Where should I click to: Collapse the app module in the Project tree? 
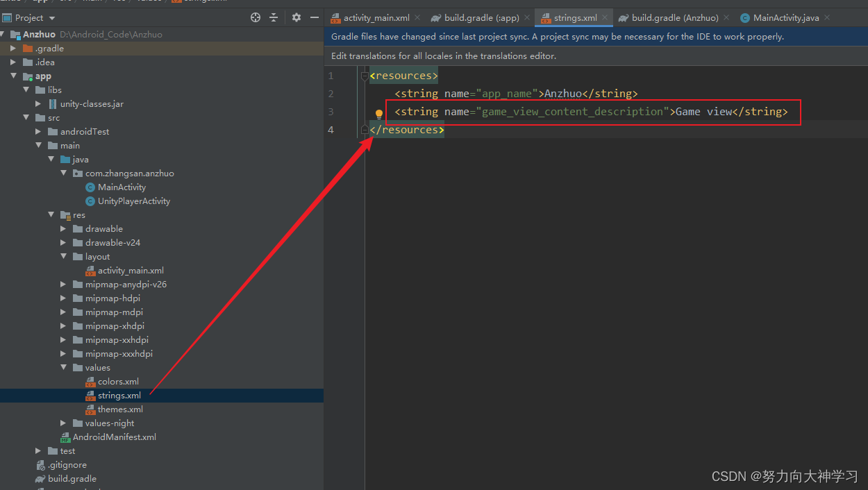pyautogui.click(x=14, y=76)
